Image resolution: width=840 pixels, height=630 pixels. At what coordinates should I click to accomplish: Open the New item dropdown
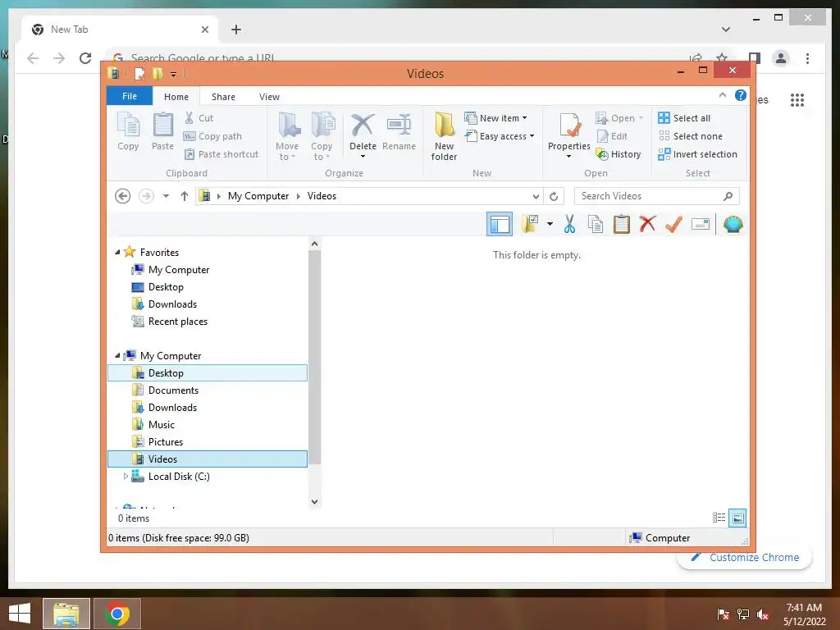(x=495, y=118)
